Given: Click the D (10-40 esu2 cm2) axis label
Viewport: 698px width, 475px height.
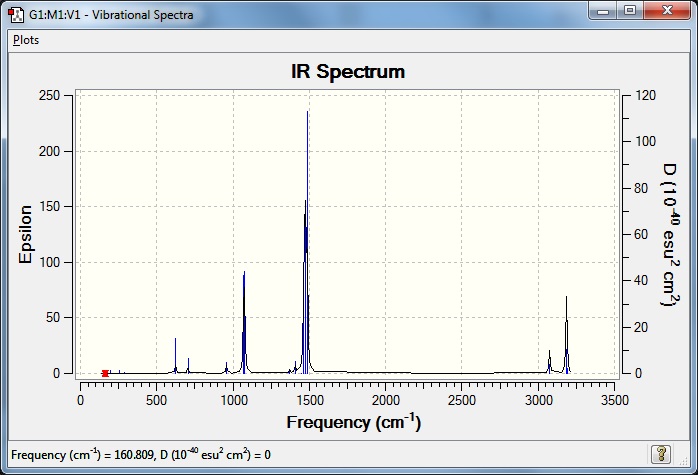Looking at the screenshot, I should [x=670, y=235].
